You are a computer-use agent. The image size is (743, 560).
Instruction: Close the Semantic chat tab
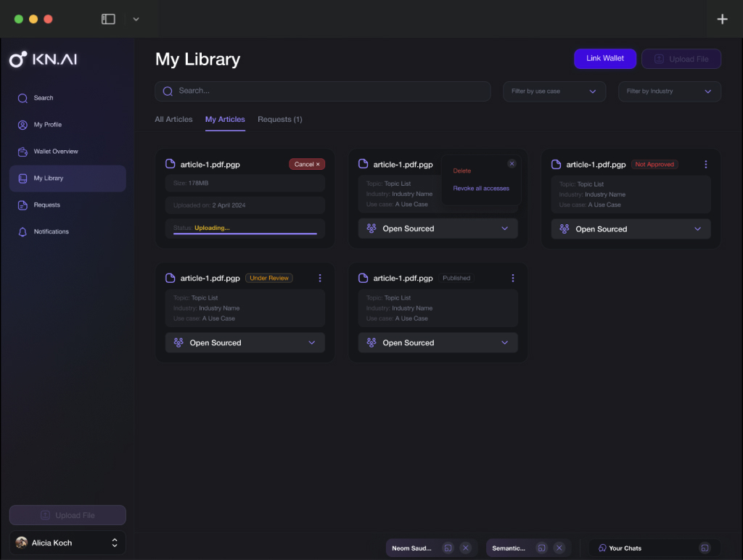559,548
